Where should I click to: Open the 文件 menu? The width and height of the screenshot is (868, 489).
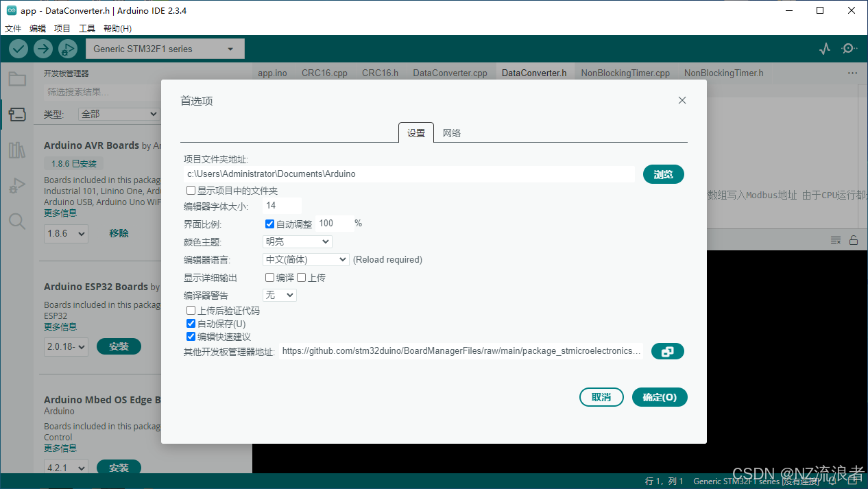(13, 28)
